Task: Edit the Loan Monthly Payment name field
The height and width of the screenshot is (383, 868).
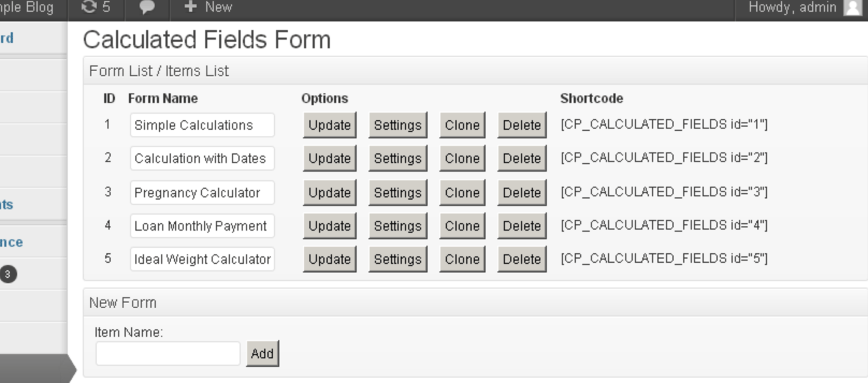Action: (202, 226)
